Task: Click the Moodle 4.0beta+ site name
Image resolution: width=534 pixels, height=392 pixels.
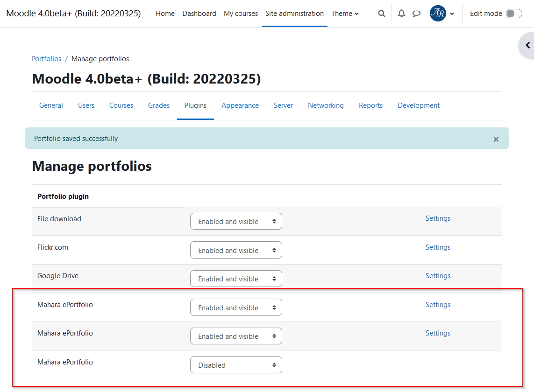Action: pyautogui.click(x=73, y=14)
